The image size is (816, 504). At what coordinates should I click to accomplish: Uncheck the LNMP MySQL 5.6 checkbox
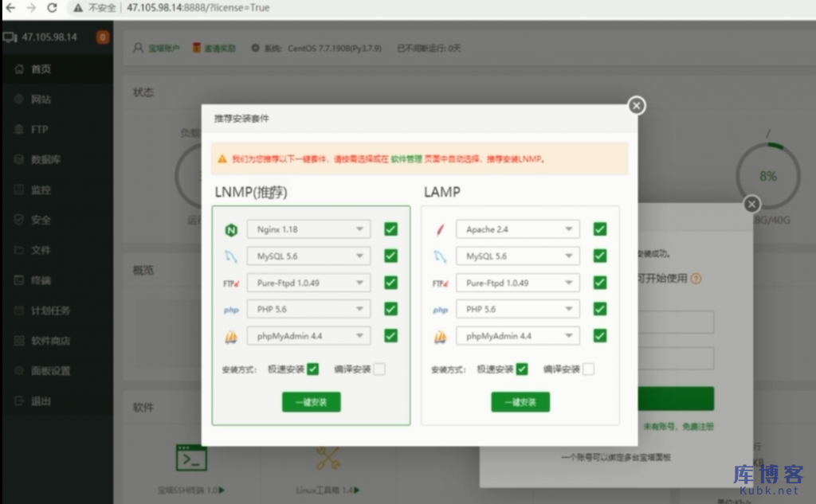click(x=390, y=256)
